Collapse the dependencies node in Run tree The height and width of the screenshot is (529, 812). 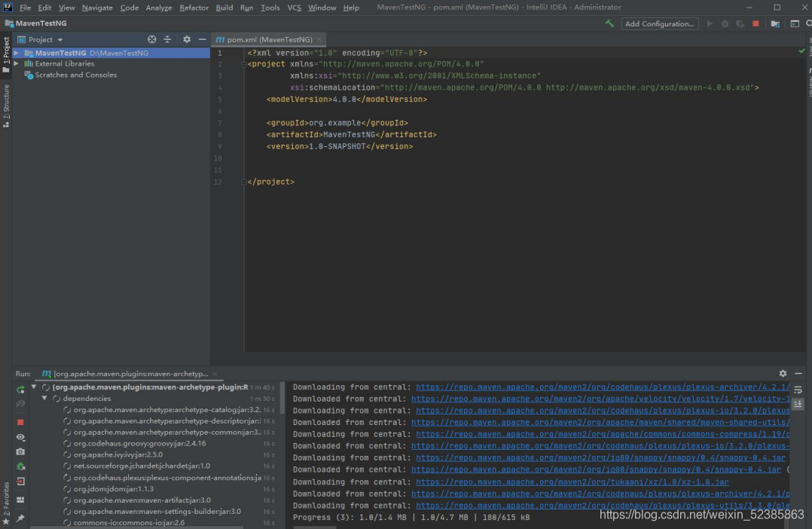[x=44, y=399]
